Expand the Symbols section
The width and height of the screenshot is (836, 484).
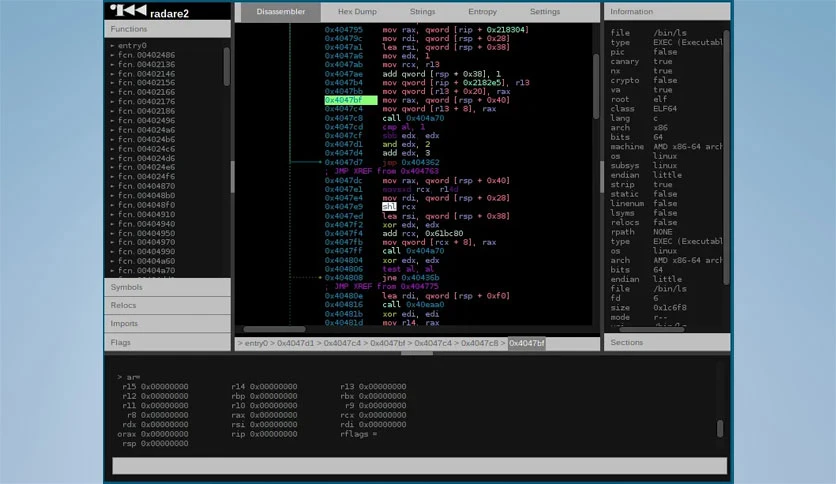(167, 287)
